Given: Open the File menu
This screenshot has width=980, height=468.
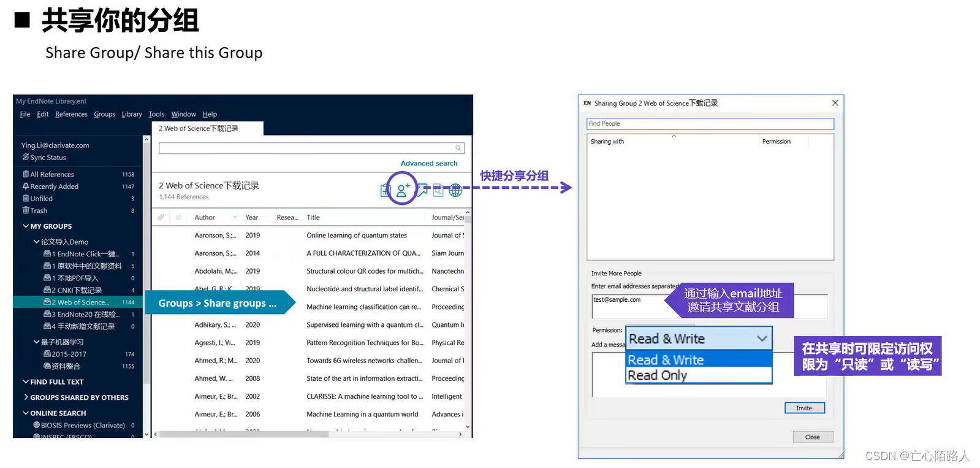Looking at the screenshot, I should [25, 114].
